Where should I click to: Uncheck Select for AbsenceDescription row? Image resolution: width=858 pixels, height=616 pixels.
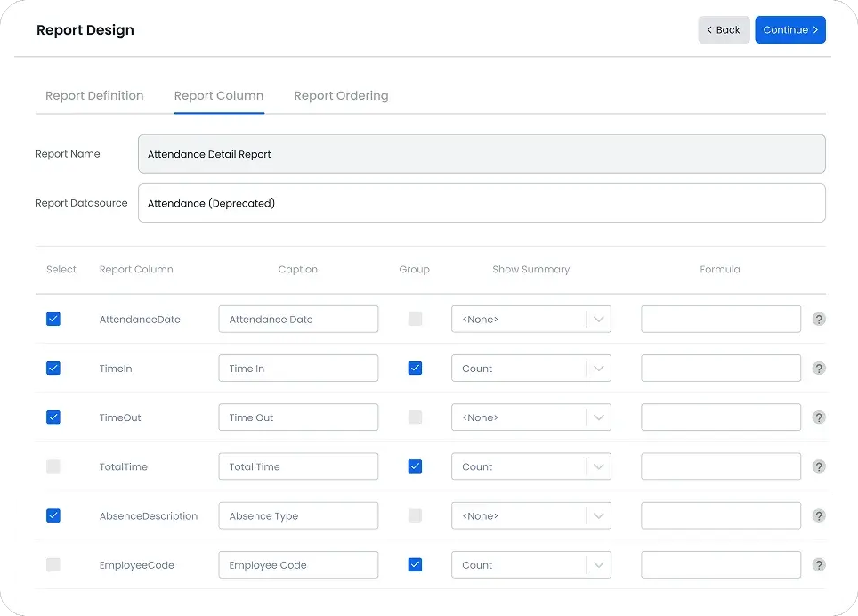[x=53, y=516]
